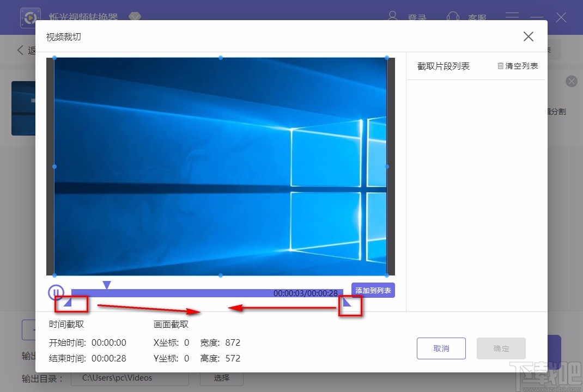Close the 视频裁切 dialog
This screenshot has height=392, width=583.
529,36
